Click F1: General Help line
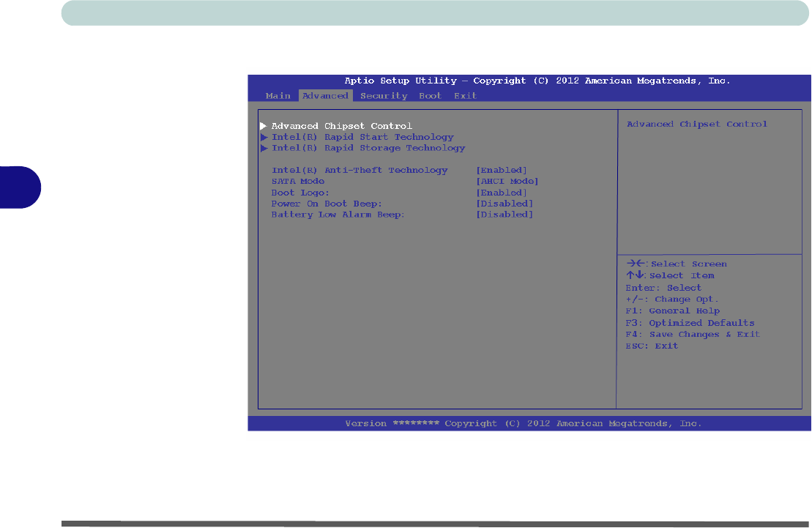812x528 pixels. coord(673,311)
